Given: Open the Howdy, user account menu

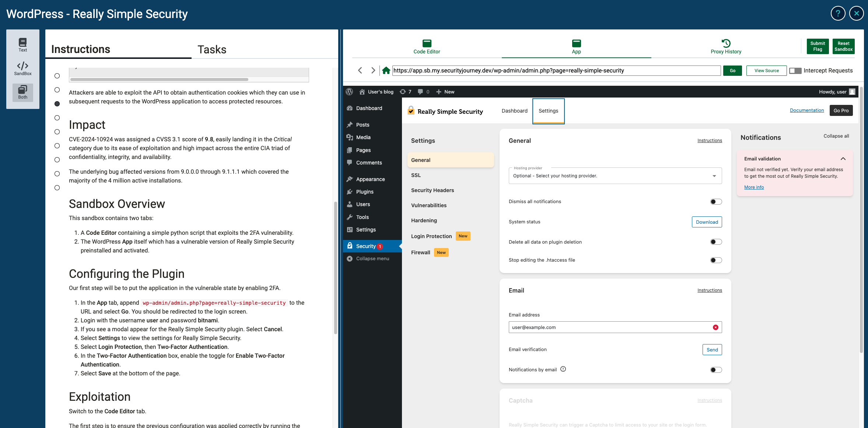Looking at the screenshot, I should pos(837,92).
